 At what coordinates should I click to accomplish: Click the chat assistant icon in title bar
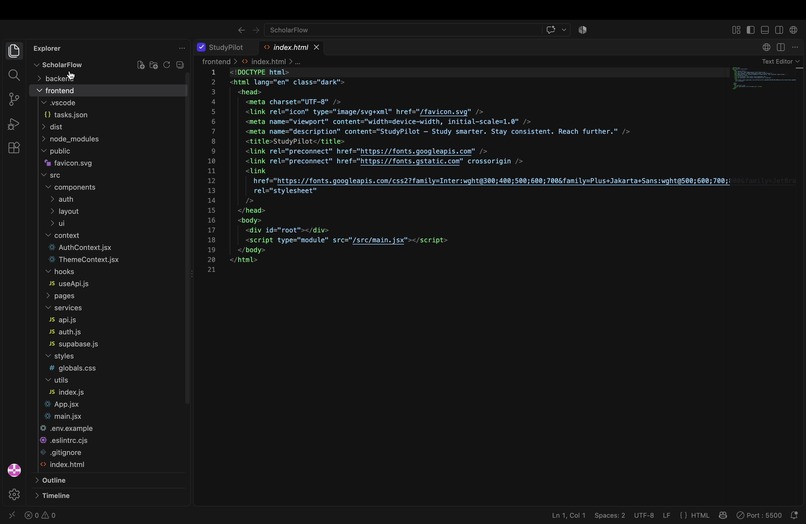(x=551, y=30)
